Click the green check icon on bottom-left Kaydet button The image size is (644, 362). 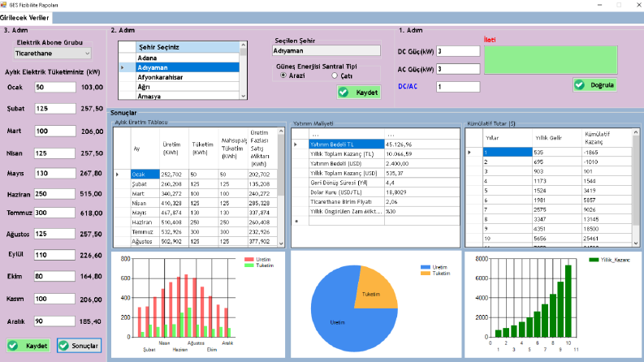tap(13, 346)
